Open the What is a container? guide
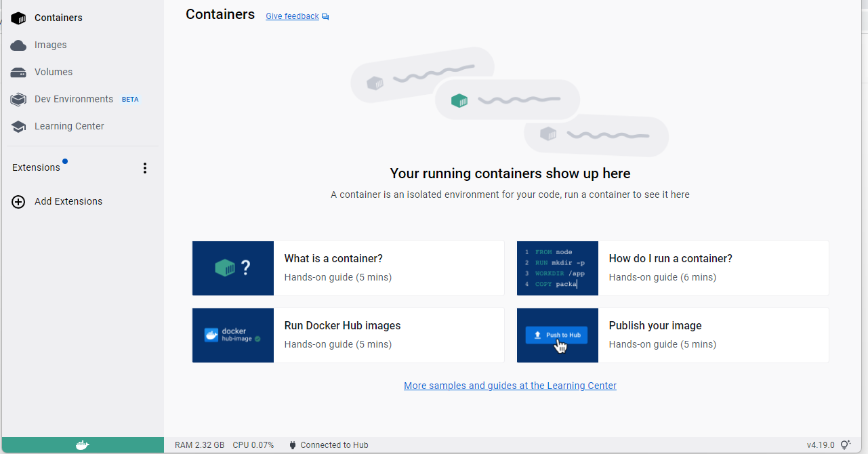 348,268
